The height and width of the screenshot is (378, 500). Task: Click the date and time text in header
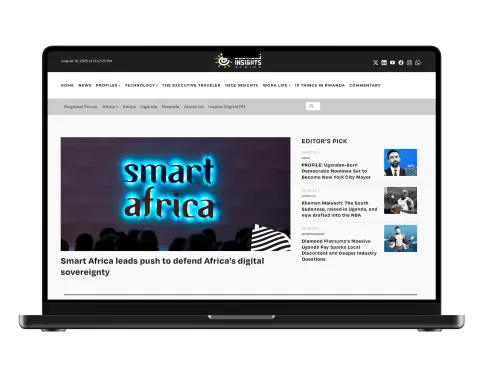[x=86, y=61]
